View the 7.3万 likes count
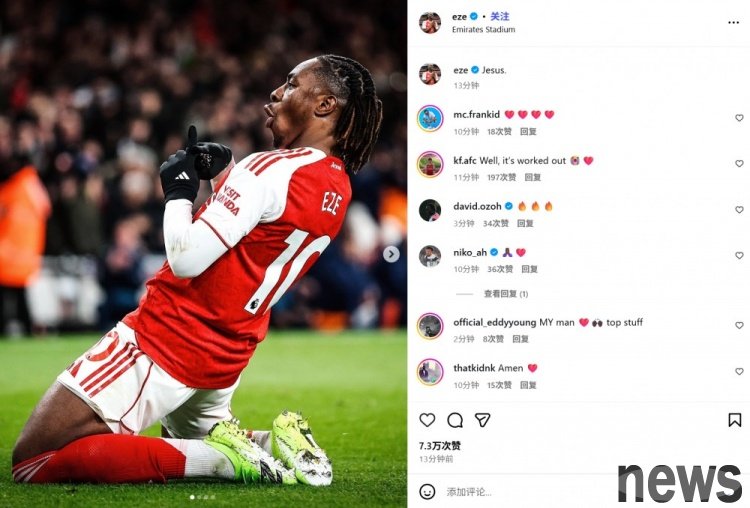 [440, 446]
